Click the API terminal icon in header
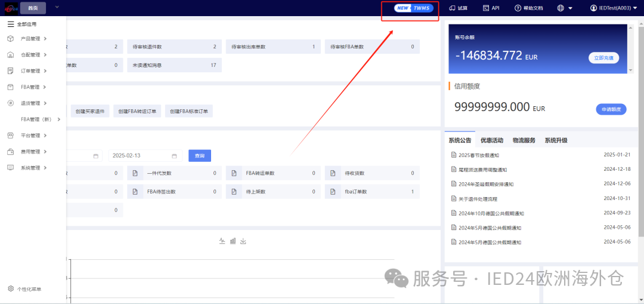This screenshot has width=644, height=304. [485, 8]
